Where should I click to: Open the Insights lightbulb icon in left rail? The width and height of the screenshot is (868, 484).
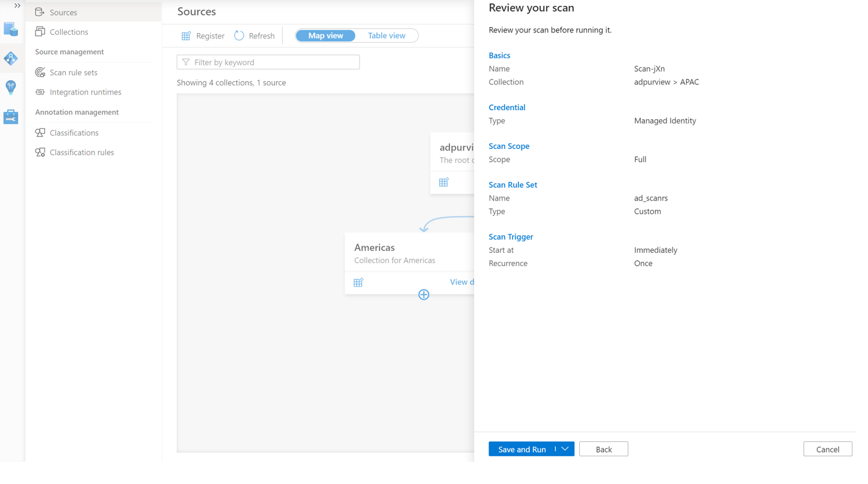pyautogui.click(x=11, y=87)
